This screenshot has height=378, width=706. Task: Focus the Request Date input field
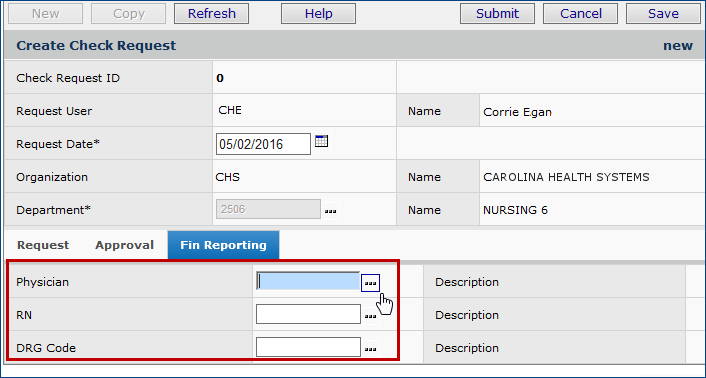263,144
